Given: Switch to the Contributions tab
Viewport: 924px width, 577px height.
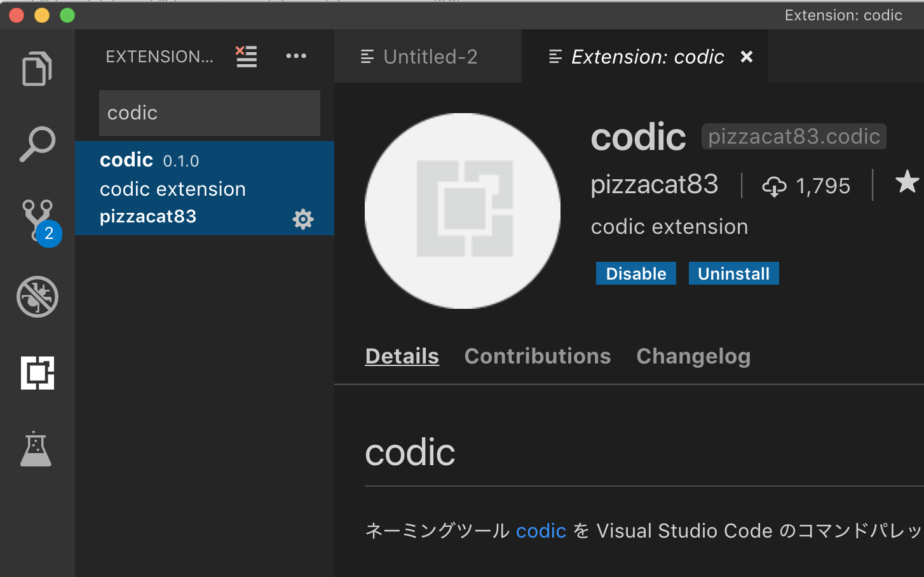Looking at the screenshot, I should [538, 356].
